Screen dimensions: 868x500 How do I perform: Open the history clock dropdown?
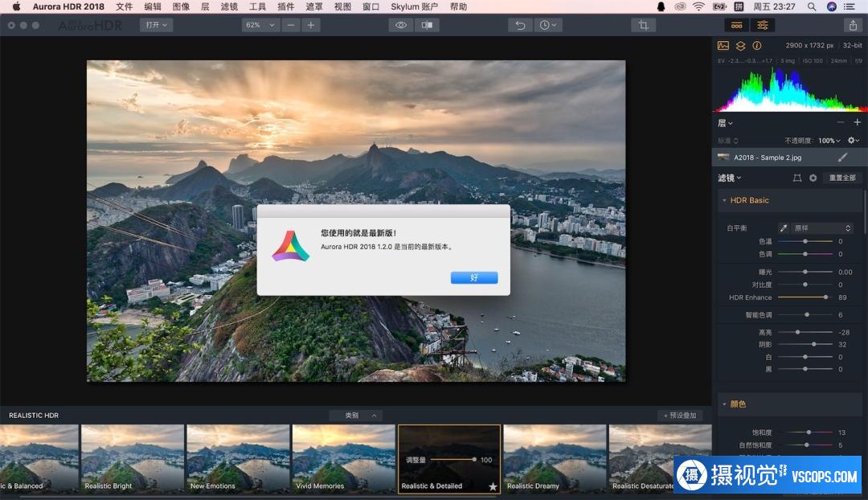[x=548, y=25]
